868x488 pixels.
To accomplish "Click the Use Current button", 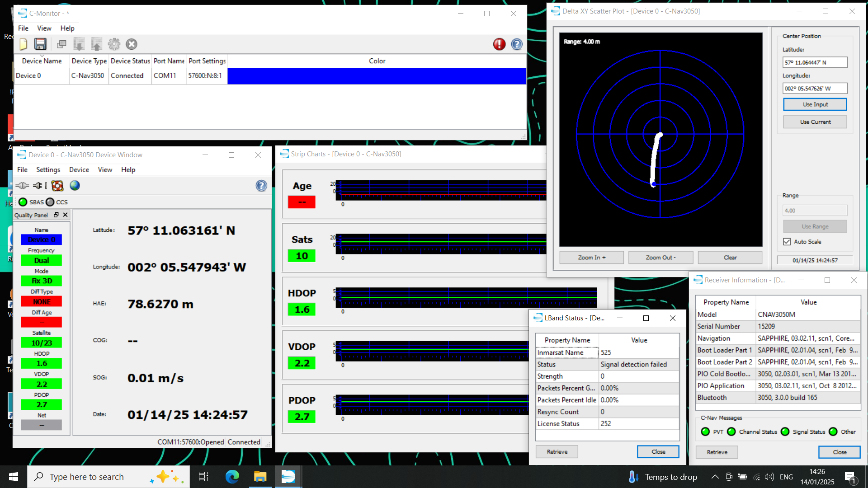I will [x=815, y=122].
